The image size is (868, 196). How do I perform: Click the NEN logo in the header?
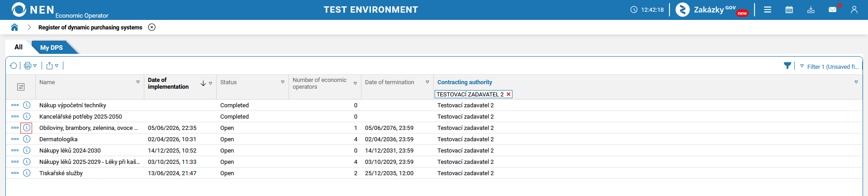tap(33, 10)
